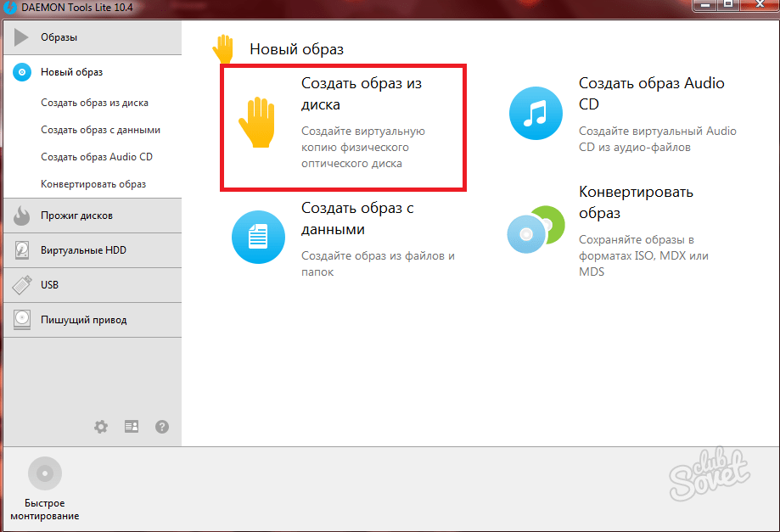
Task: Click the USB stick icon in the sidebar
Action: [22, 285]
